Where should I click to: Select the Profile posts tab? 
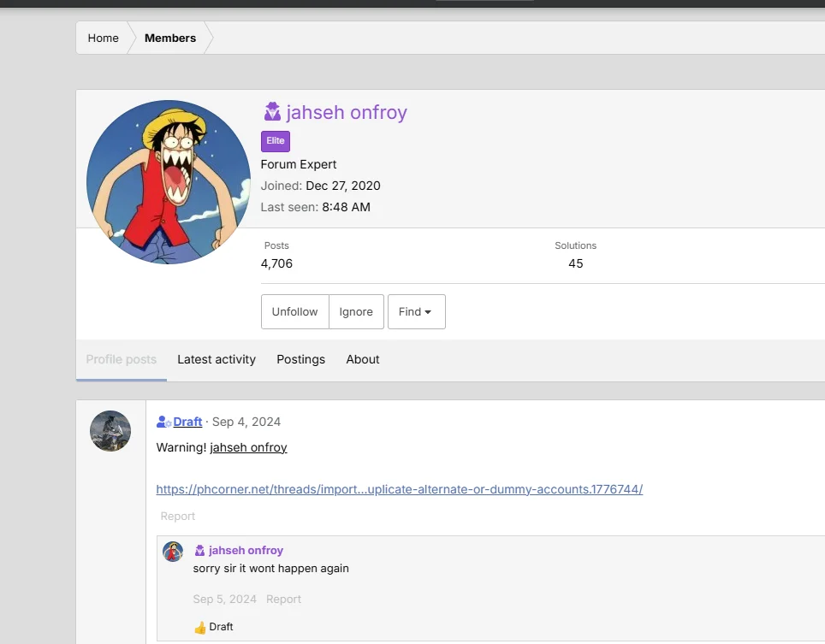(121, 359)
